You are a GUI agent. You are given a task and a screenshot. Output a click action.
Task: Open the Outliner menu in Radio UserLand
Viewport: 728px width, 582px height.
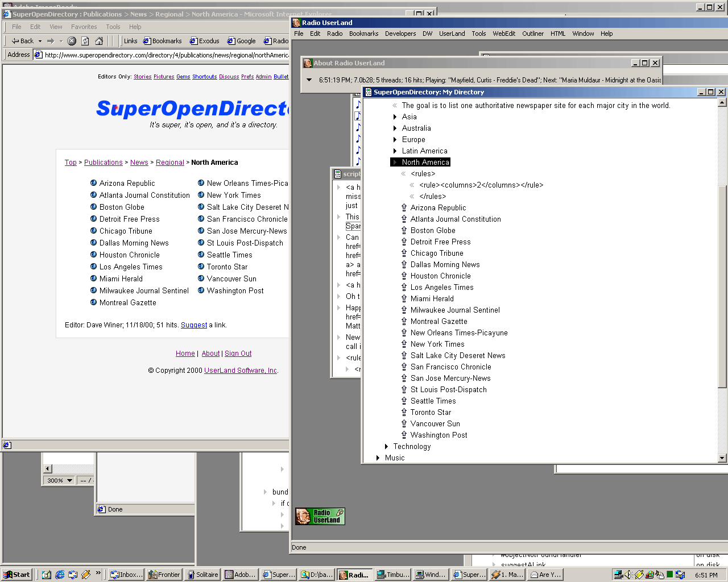533,34
